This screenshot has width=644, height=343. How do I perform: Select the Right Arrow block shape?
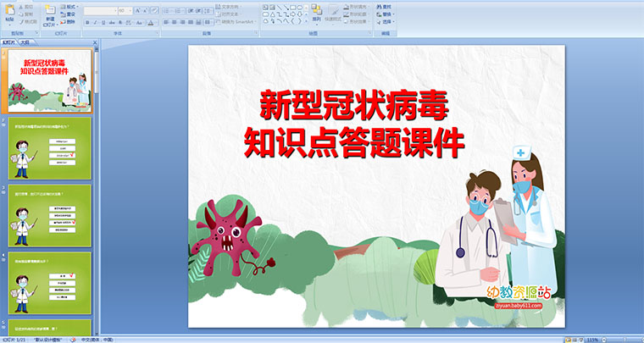[x=293, y=14]
